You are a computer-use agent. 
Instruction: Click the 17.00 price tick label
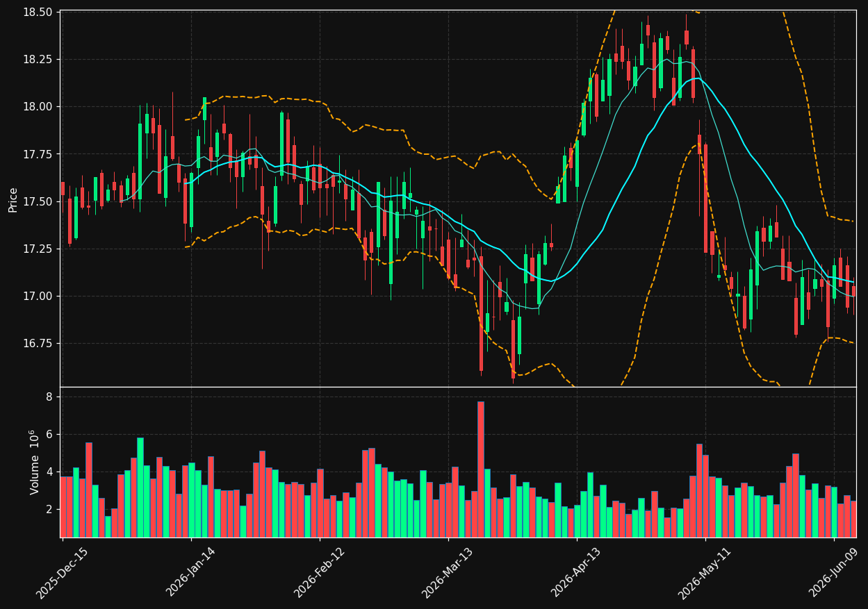(38, 297)
